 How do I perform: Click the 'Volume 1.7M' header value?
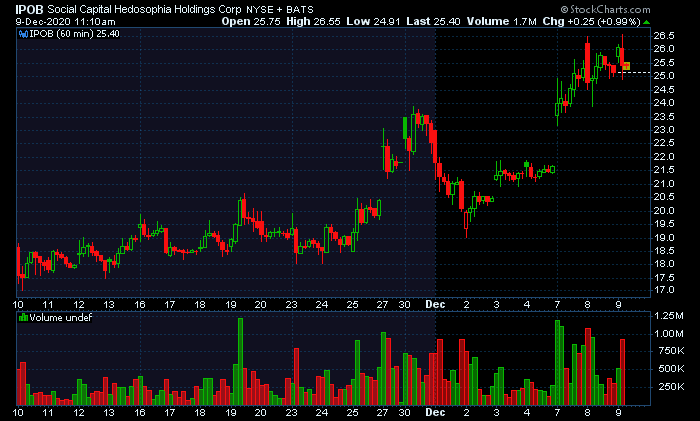[x=501, y=21]
